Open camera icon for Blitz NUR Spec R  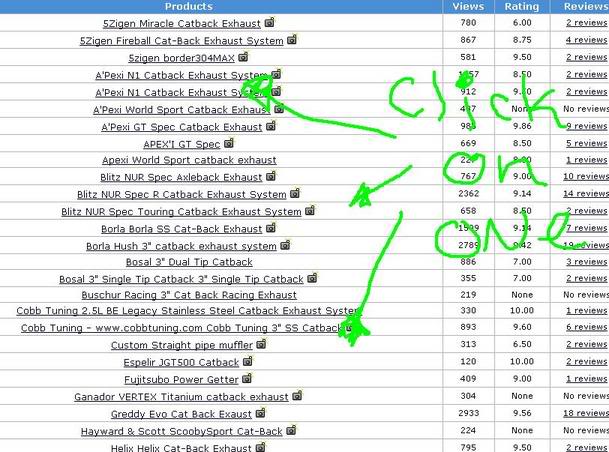[x=295, y=194]
